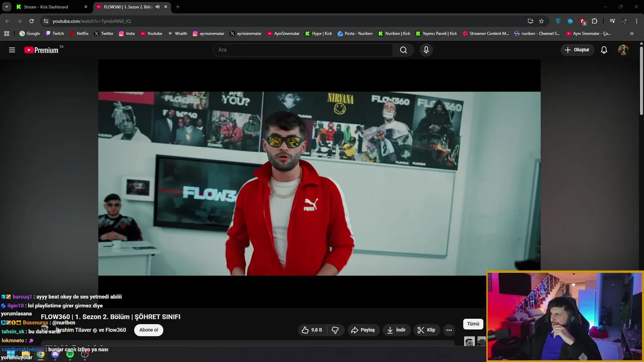This screenshot has width=644, height=362.
Task: Click the install app icon in address bar
Action: tap(530, 21)
